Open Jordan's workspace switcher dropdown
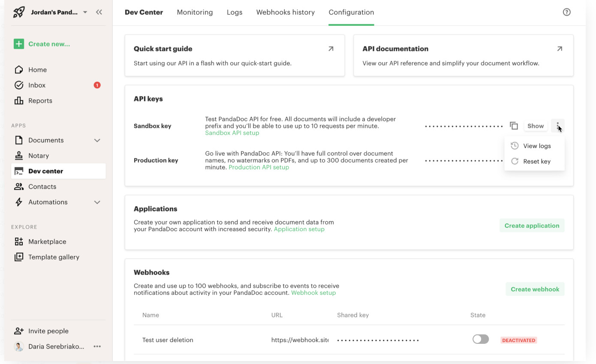Image resolution: width=596 pixels, height=364 pixels. [85, 12]
